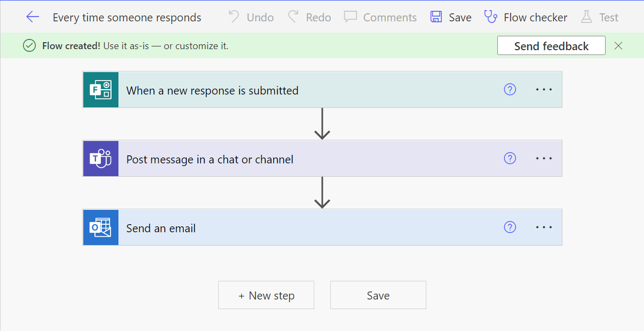Click Save in the top toolbar

pos(451,17)
